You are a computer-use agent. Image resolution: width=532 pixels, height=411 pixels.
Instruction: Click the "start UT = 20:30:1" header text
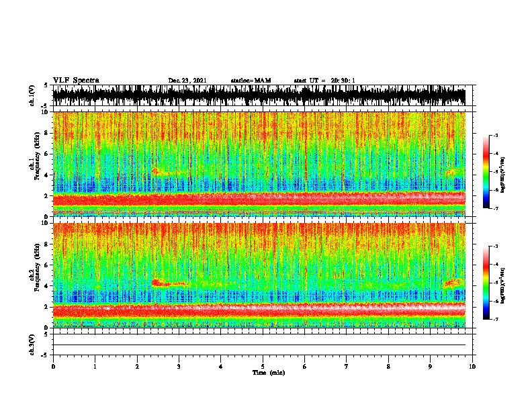(324, 81)
